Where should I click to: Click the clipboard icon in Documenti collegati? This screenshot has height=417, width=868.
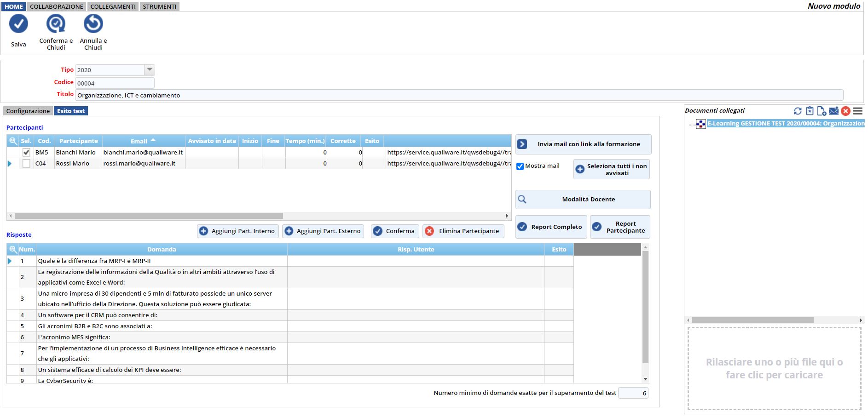[x=810, y=111]
